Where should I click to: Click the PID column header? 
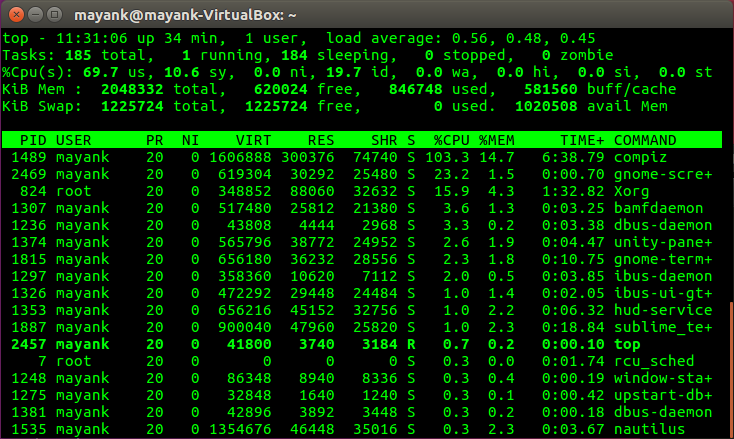click(x=33, y=140)
